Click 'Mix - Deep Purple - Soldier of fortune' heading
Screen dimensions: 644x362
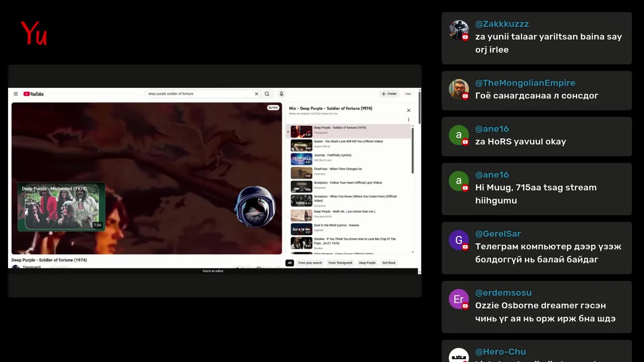331,109
